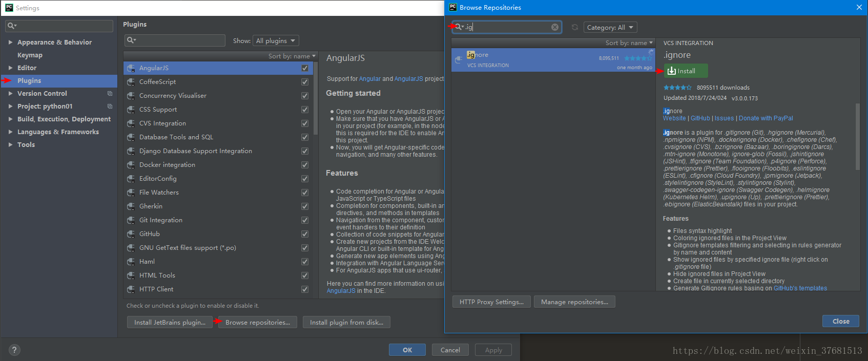868x361 pixels.
Task: Click the plugin description panel scrollbar
Action: [857, 136]
